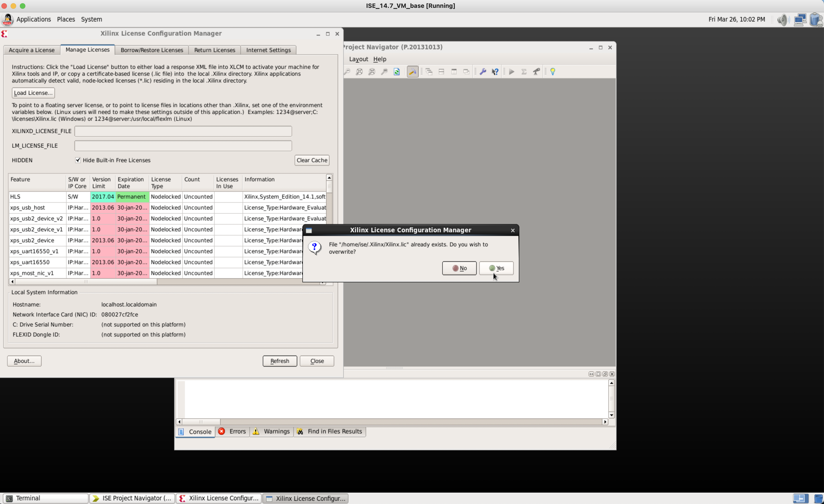The image size is (824, 504).
Task: Select the HLS feature row
Action: pyautogui.click(x=167, y=196)
